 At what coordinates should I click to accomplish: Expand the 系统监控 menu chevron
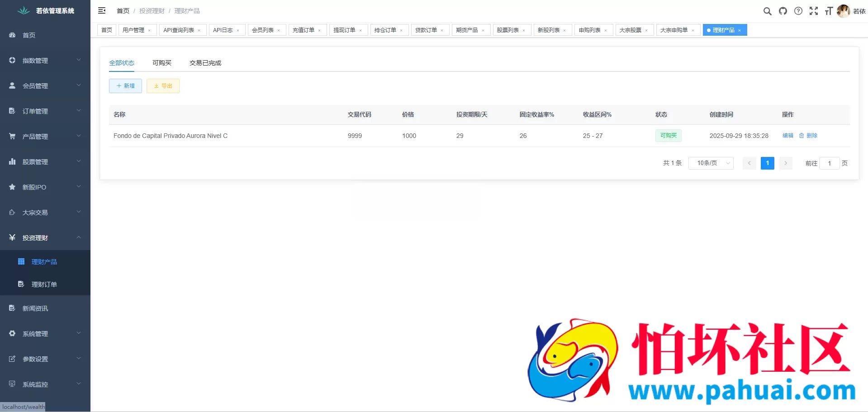79,384
